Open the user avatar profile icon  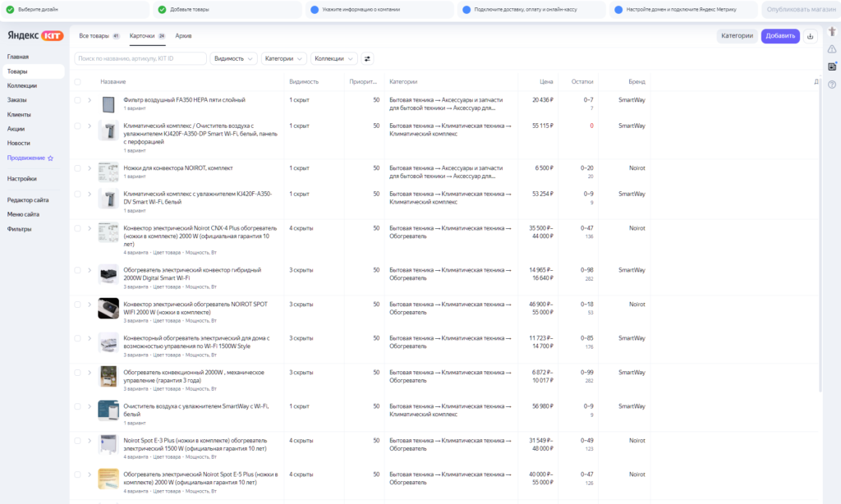tap(832, 32)
